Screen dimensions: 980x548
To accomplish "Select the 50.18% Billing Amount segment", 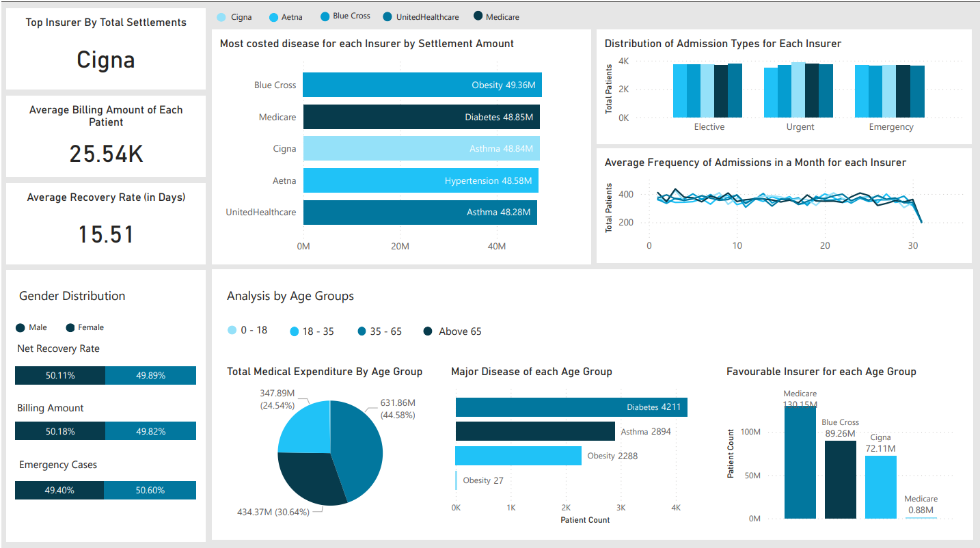I will point(60,431).
